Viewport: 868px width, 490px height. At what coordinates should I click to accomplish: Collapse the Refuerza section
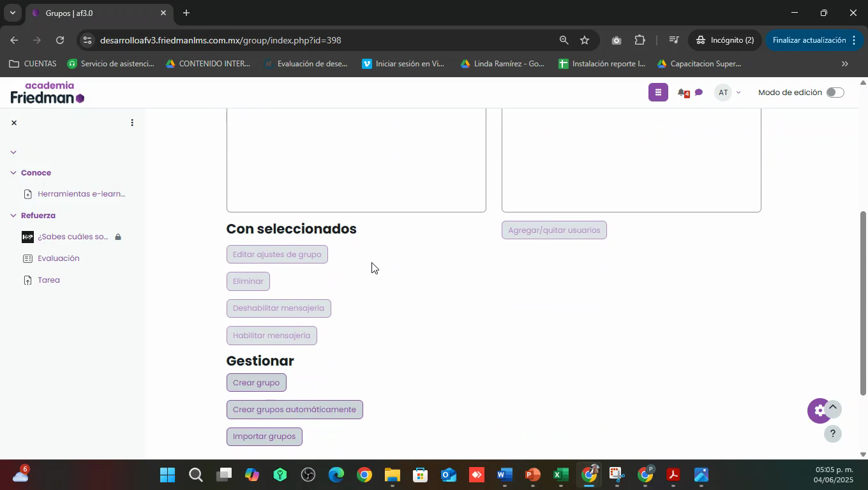13,216
